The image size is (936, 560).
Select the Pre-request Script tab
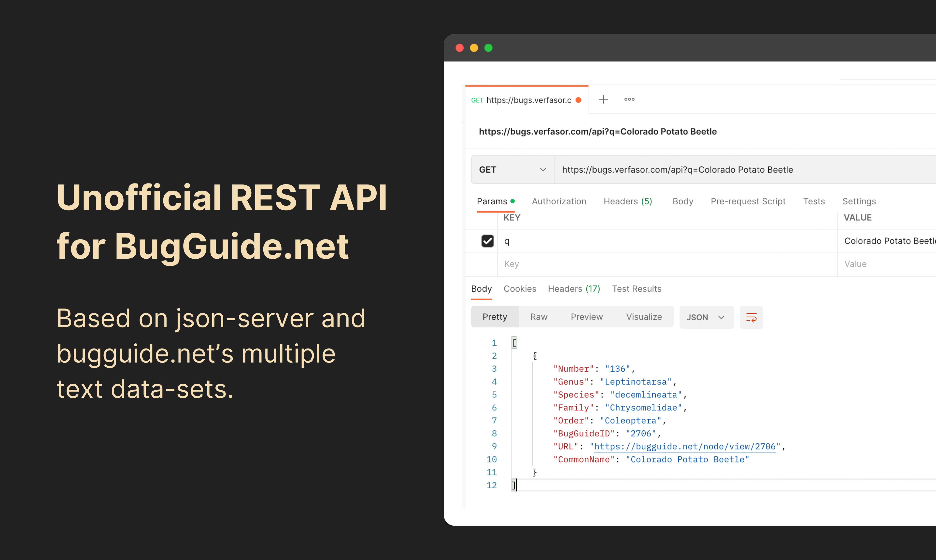click(748, 201)
